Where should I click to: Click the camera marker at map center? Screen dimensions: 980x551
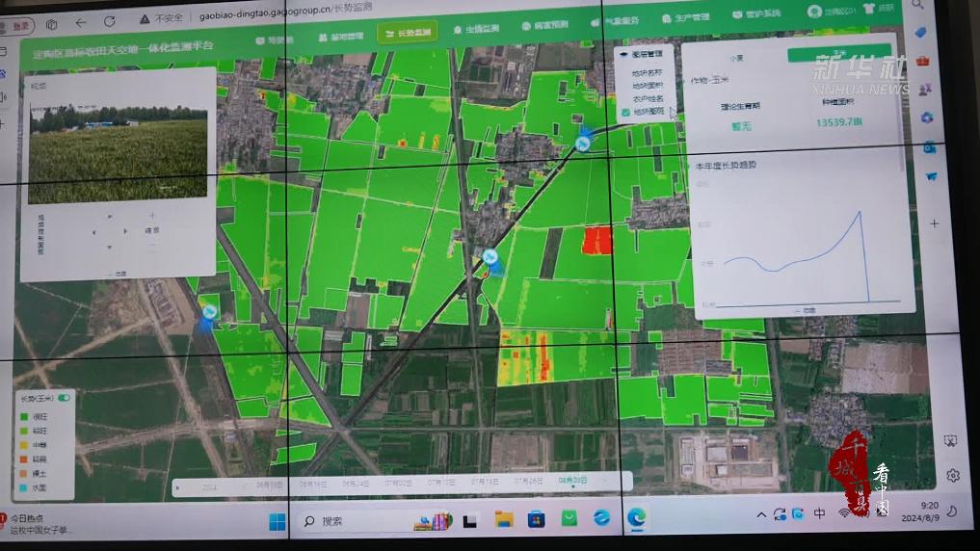click(x=490, y=257)
